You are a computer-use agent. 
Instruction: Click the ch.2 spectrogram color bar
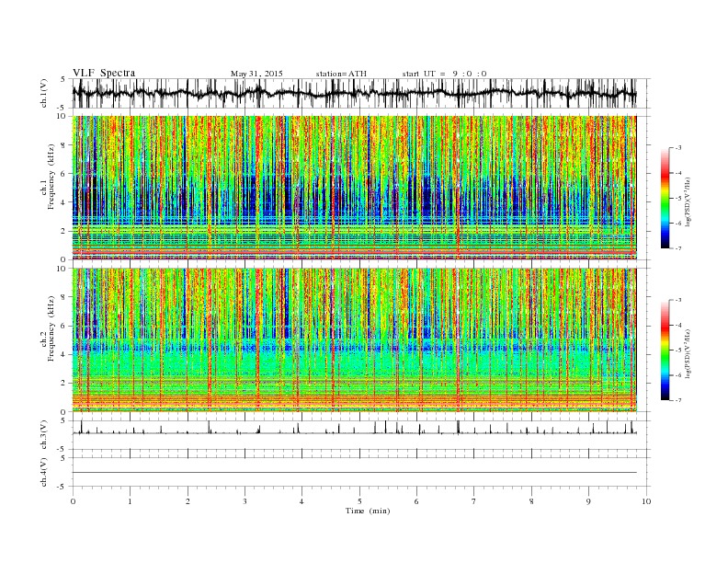coord(665,350)
